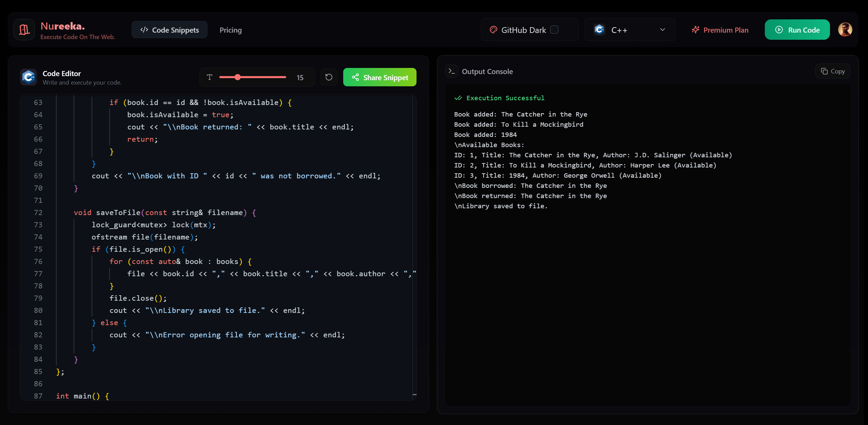
Task: Open the GitHub Dark theme selector
Action: [523, 30]
